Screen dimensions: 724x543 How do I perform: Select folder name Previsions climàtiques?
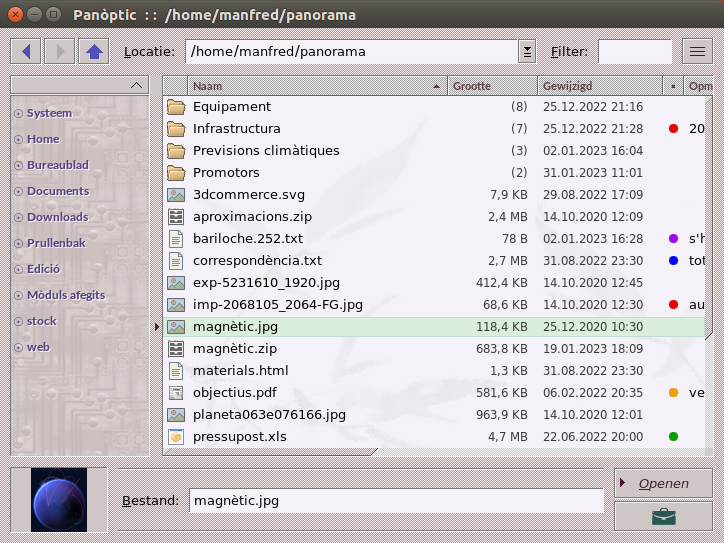(266, 151)
